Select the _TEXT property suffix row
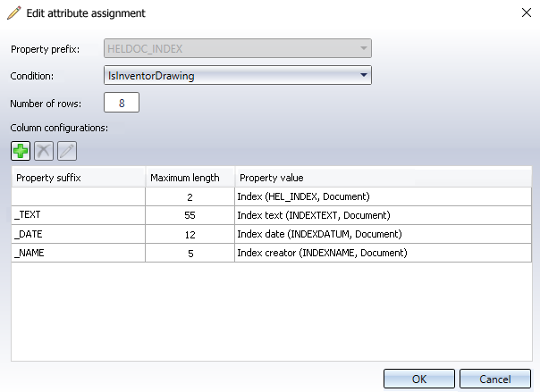The height and width of the screenshot is (392, 540). pyautogui.click(x=78, y=215)
